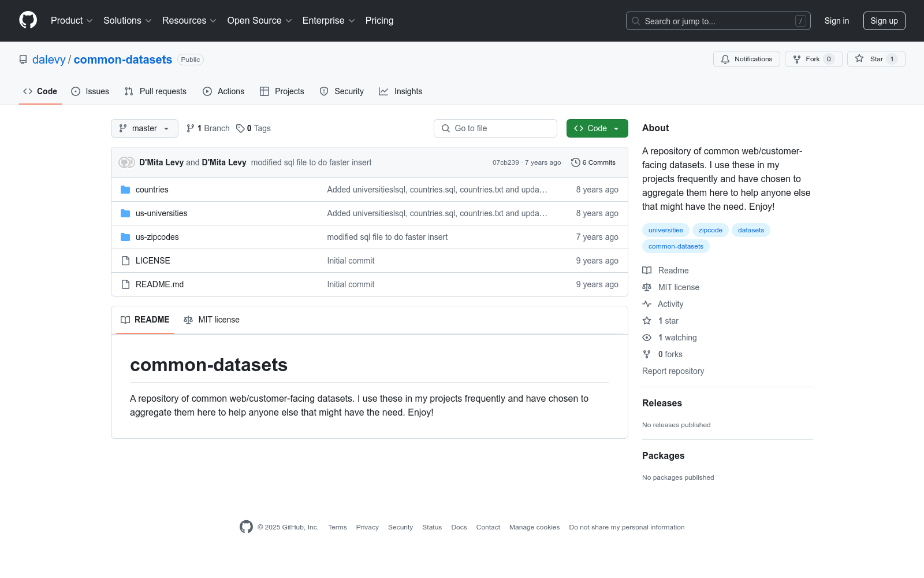The width and height of the screenshot is (924, 578).
Task: Open the Privacy footer link
Action: tap(367, 527)
